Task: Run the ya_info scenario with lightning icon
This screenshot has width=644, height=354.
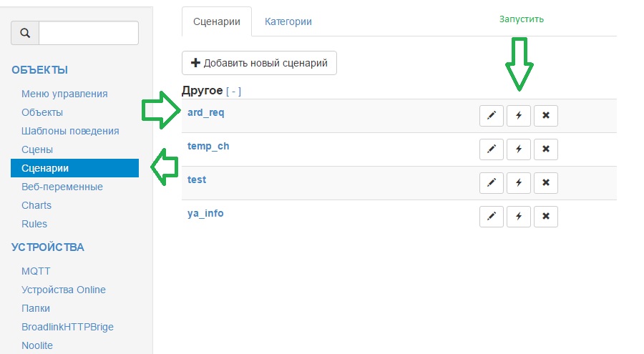Action: (519, 217)
